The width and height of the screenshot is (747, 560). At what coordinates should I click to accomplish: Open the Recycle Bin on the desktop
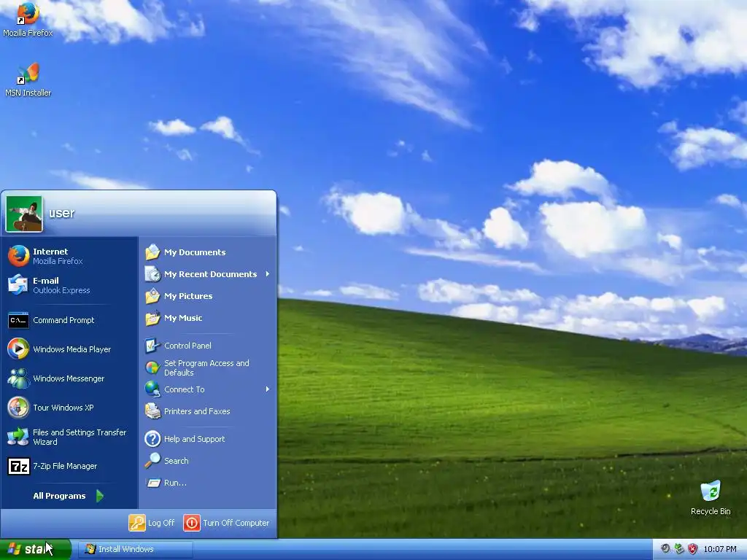pyautogui.click(x=711, y=497)
